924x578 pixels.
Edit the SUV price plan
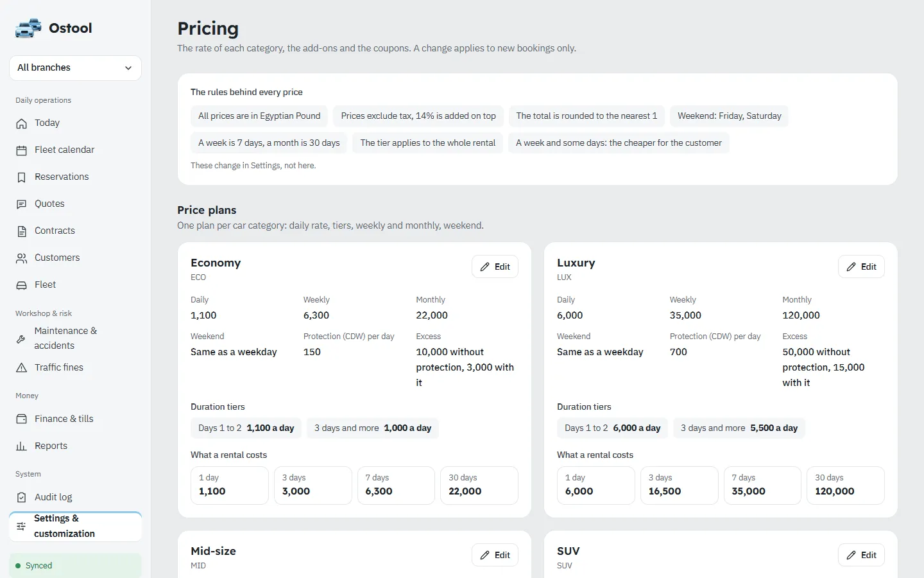(x=861, y=556)
